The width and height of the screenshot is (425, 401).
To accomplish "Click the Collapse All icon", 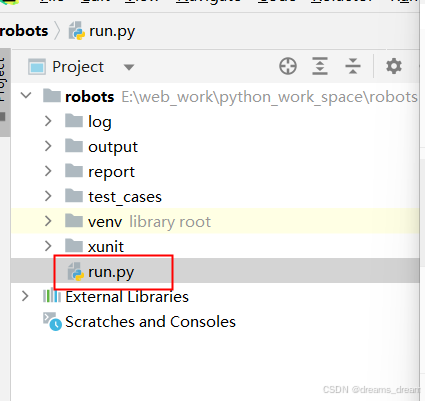I will (x=353, y=66).
